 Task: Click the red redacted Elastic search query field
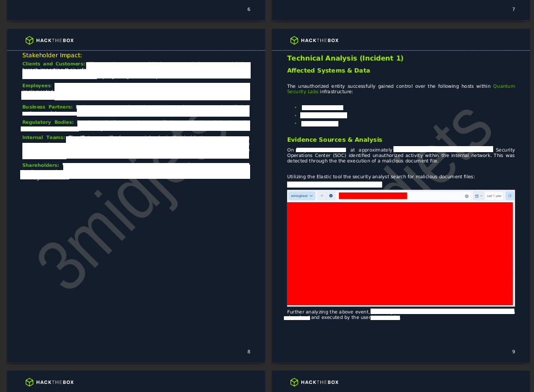click(373, 196)
